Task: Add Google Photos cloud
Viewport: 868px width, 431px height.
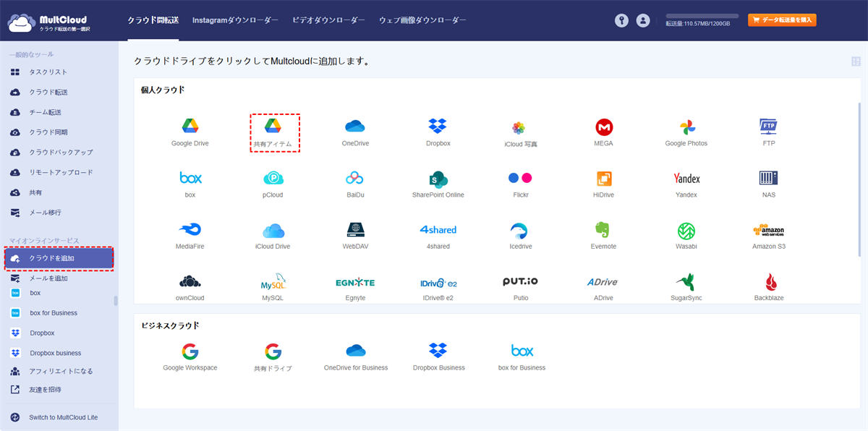Action: pos(686,127)
